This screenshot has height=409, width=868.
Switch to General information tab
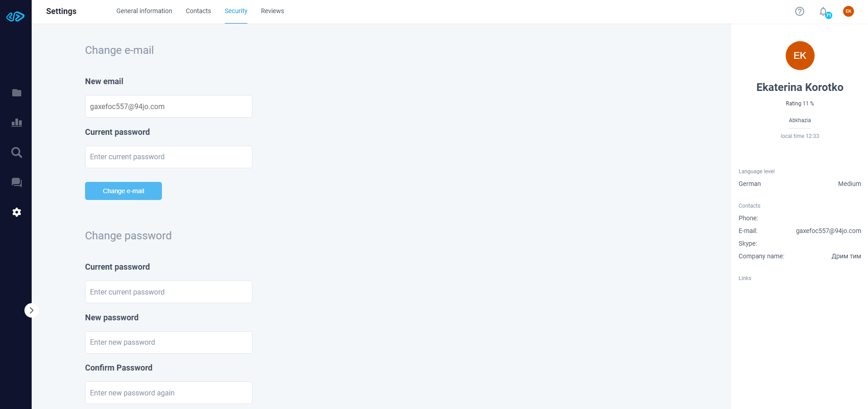click(144, 11)
